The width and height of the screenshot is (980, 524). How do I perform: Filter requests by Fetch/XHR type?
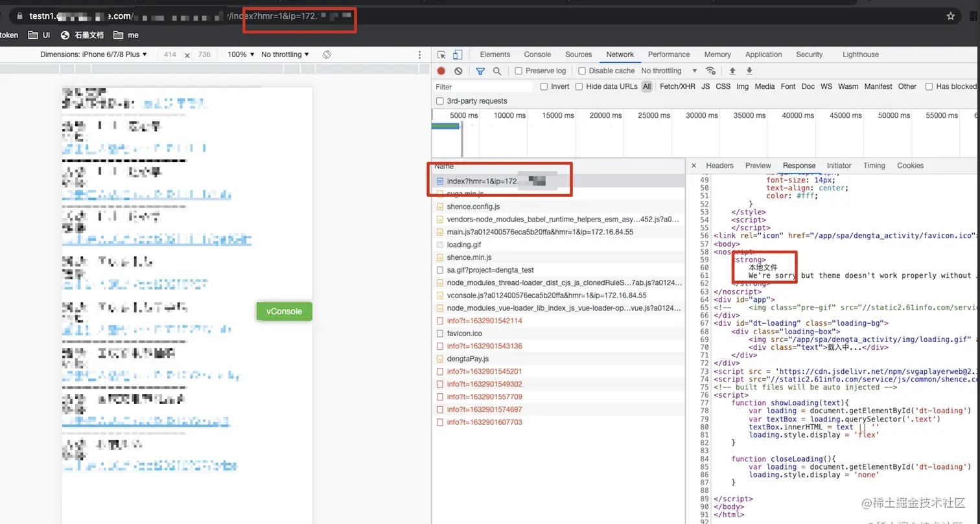[x=677, y=87]
